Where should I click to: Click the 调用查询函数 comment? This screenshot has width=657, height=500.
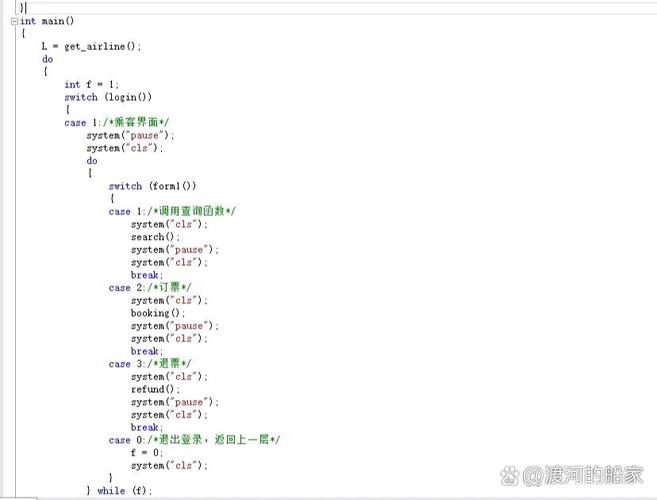click(x=190, y=212)
